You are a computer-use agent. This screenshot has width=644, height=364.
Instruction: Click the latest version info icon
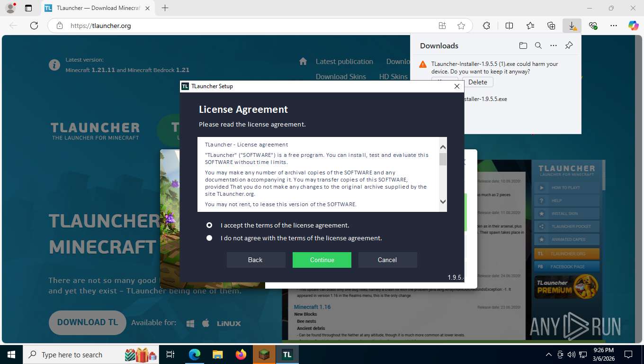click(54, 65)
